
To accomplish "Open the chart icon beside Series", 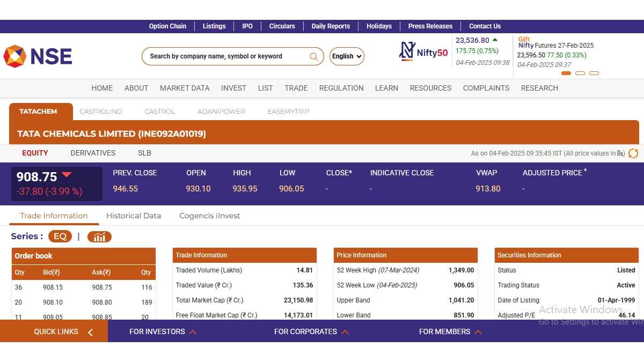I will coord(99,237).
